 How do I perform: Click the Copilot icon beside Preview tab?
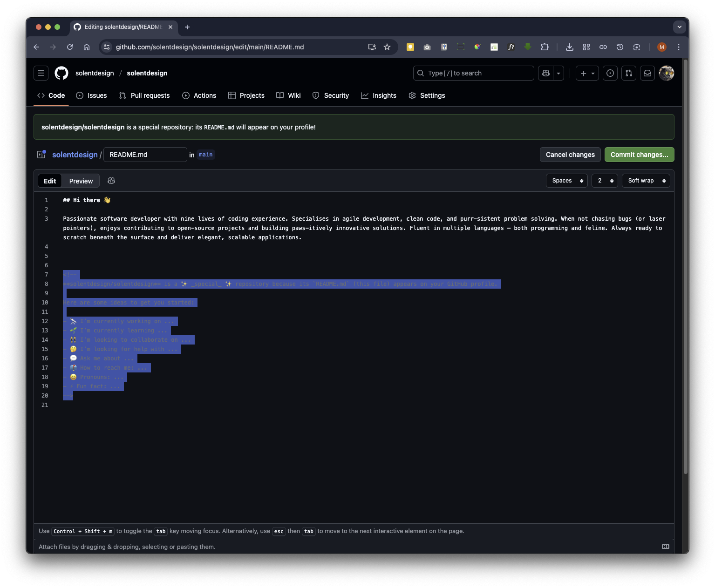[x=111, y=181]
